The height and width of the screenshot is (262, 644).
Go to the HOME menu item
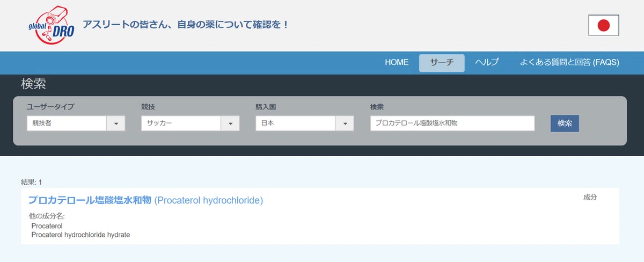click(397, 63)
